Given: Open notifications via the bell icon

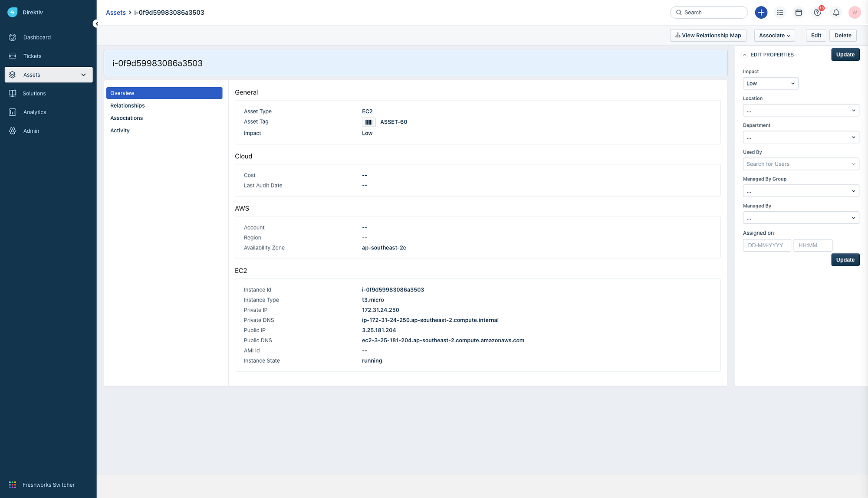Looking at the screenshot, I should (836, 12).
